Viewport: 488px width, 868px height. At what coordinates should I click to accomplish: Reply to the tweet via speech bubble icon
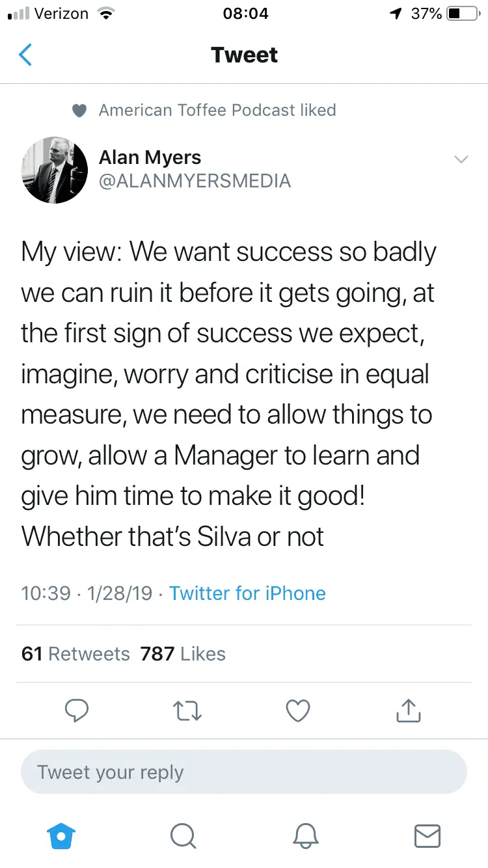[77, 711]
